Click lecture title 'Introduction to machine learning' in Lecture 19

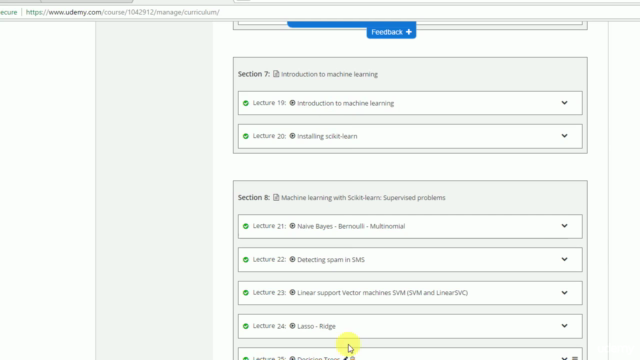pyautogui.click(x=345, y=103)
